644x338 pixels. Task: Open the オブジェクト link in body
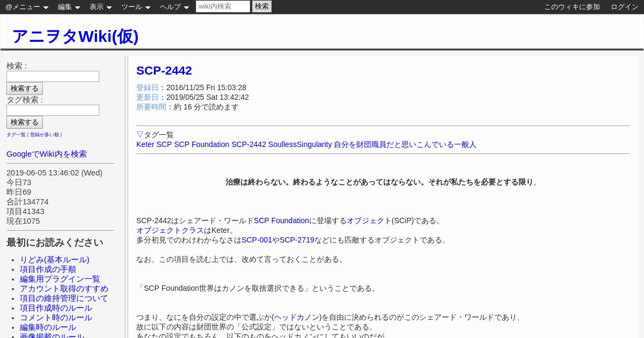[369, 221]
